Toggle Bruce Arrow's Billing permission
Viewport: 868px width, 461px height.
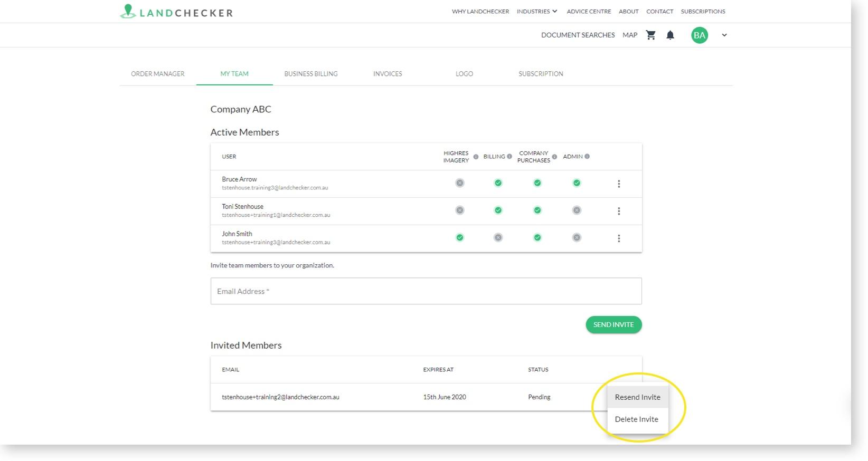tap(498, 183)
